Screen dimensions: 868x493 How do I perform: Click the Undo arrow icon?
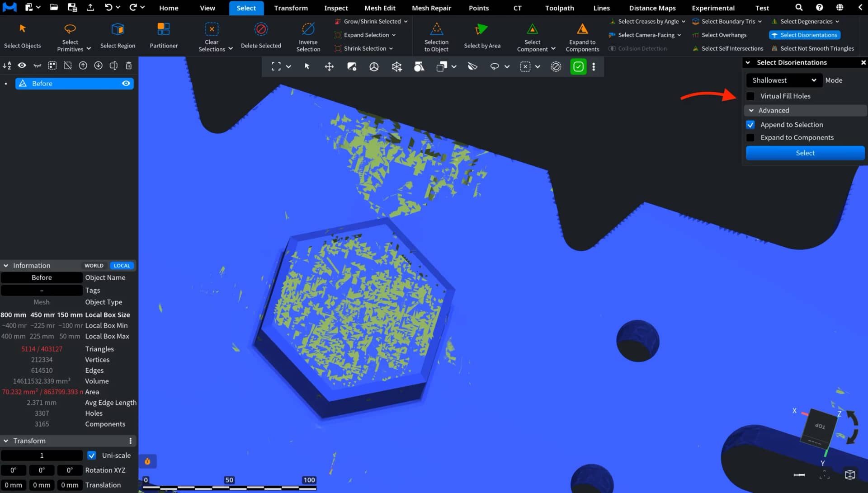108,7
